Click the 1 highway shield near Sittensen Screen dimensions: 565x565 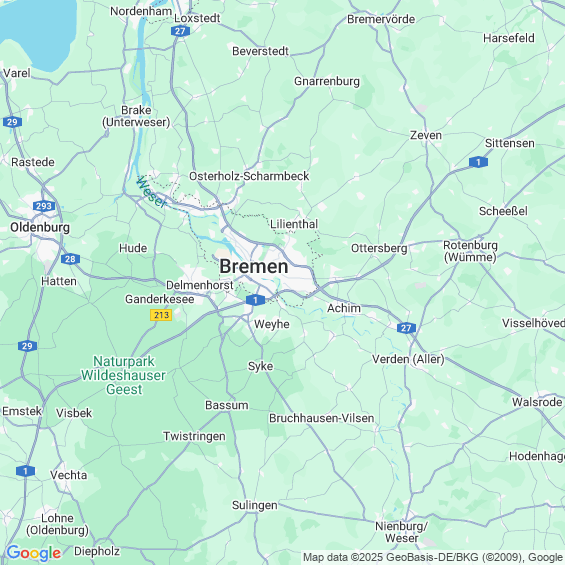[478, 162]
